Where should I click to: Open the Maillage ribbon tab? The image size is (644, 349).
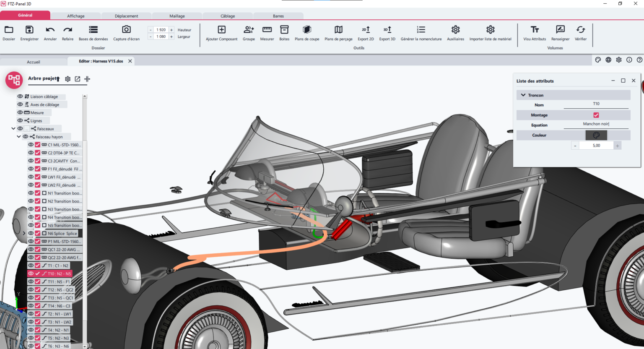click(x=177, y=16)
